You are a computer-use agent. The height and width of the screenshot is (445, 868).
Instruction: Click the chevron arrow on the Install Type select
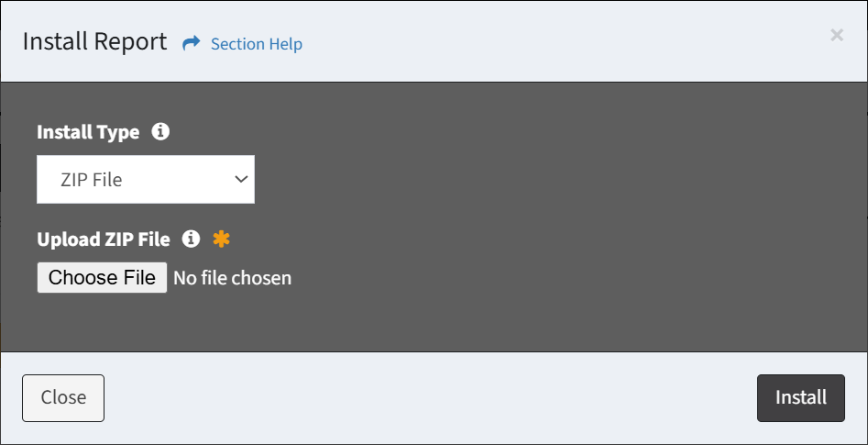click(x=241, y=179)
